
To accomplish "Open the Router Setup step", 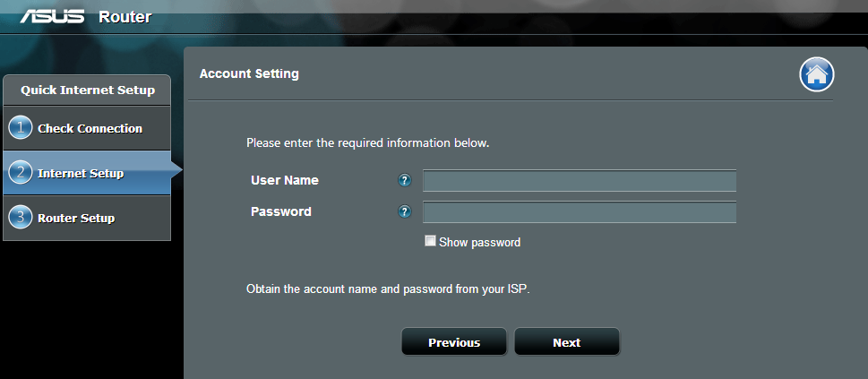I will coord(87,218).
